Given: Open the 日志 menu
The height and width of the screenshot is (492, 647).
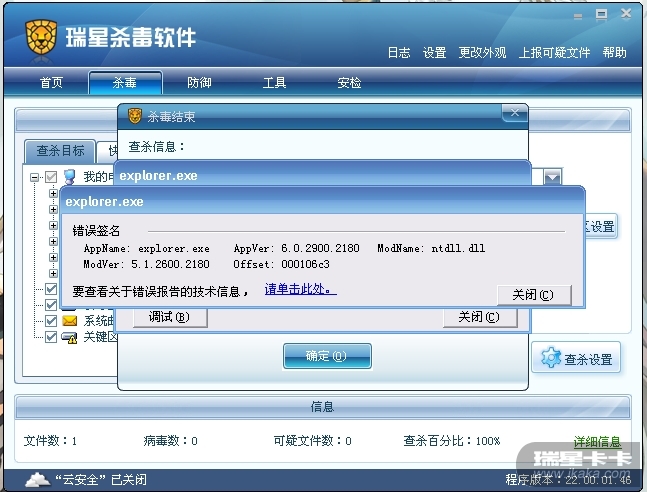Looking at the screenshot, I should click(x=399, y=52).
